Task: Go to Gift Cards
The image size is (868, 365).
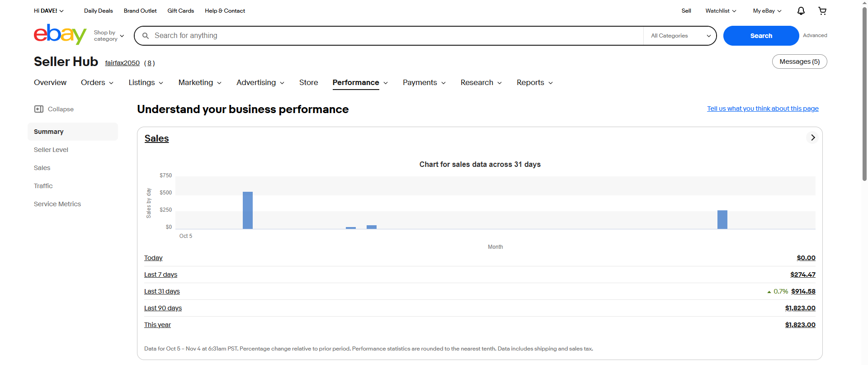Action: pyautogui.click(x=181, y=11)
